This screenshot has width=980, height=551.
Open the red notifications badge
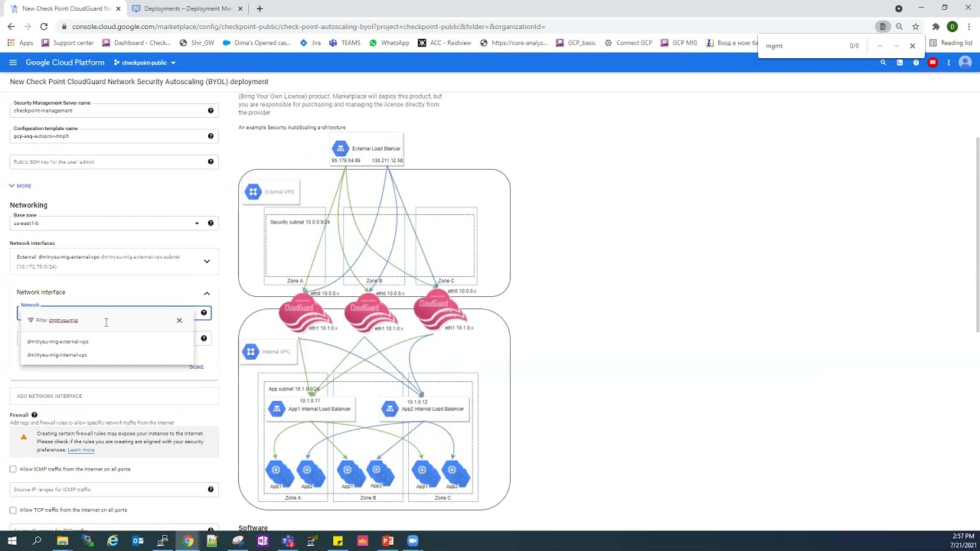pyautogui.click(x=933, y=63)
